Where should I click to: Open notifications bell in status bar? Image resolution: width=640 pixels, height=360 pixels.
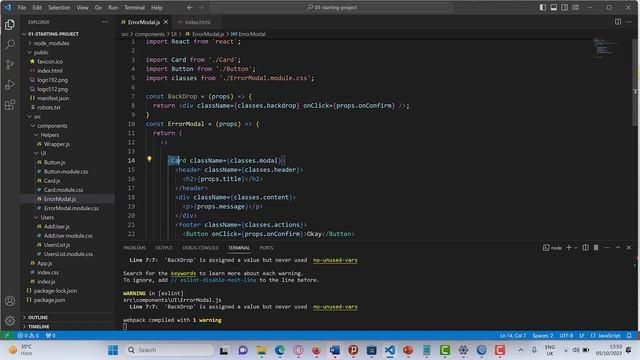(629, 336)
